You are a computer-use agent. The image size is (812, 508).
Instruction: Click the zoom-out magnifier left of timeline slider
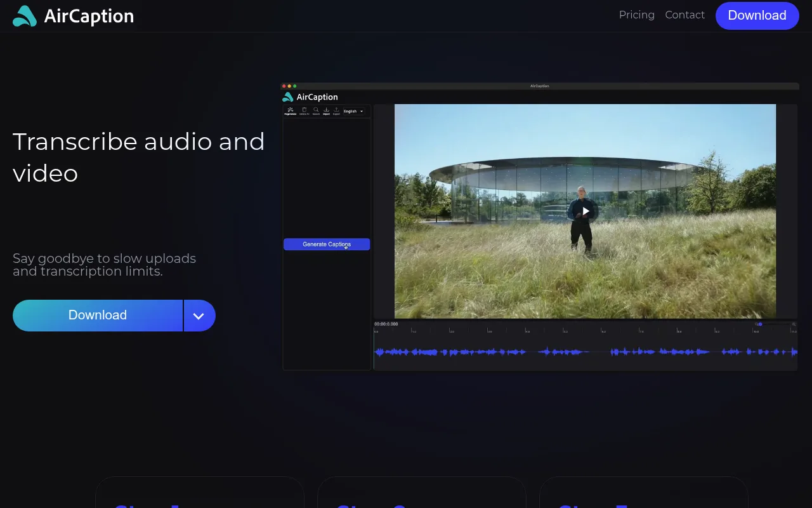tap(756, 324)
